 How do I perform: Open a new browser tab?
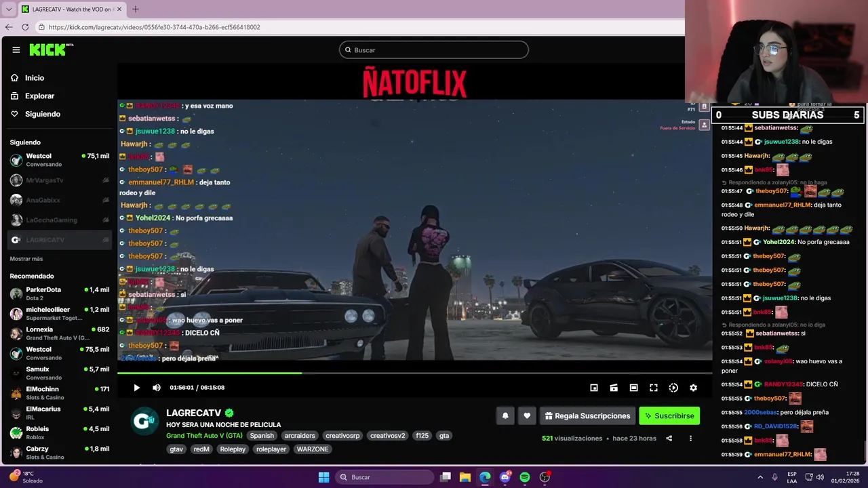[135, 9]
